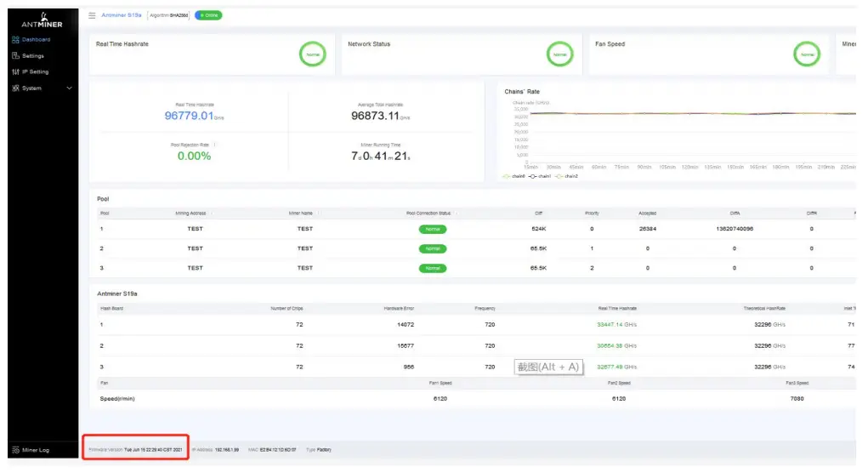Click the info icon beside Miner Name header
Image resolution: width=868 pixels, height=473 pixels.
(319, 214)
